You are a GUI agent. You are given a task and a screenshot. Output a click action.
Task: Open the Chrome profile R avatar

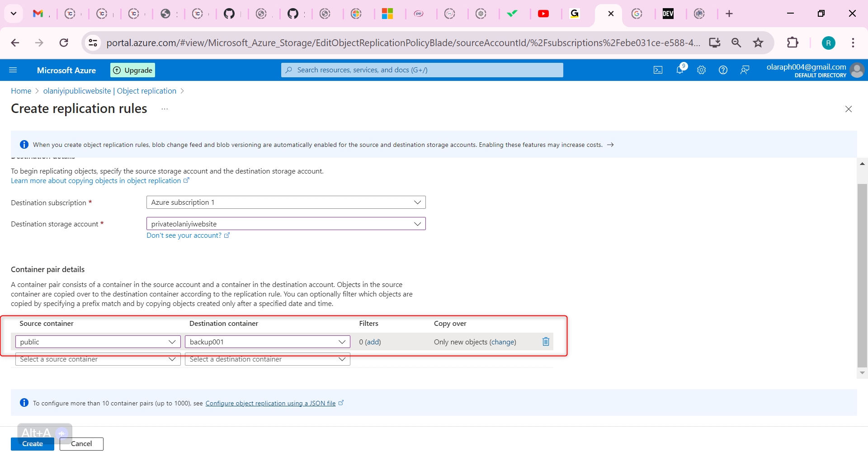tap(828, 43)
